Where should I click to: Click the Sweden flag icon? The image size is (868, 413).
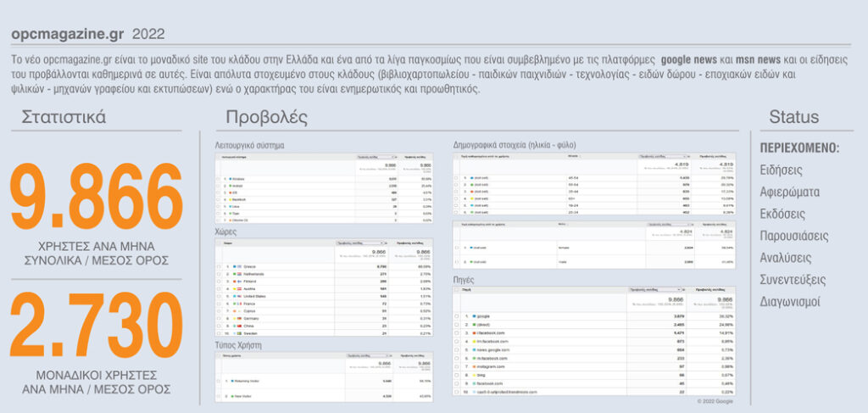click(240, 333)
